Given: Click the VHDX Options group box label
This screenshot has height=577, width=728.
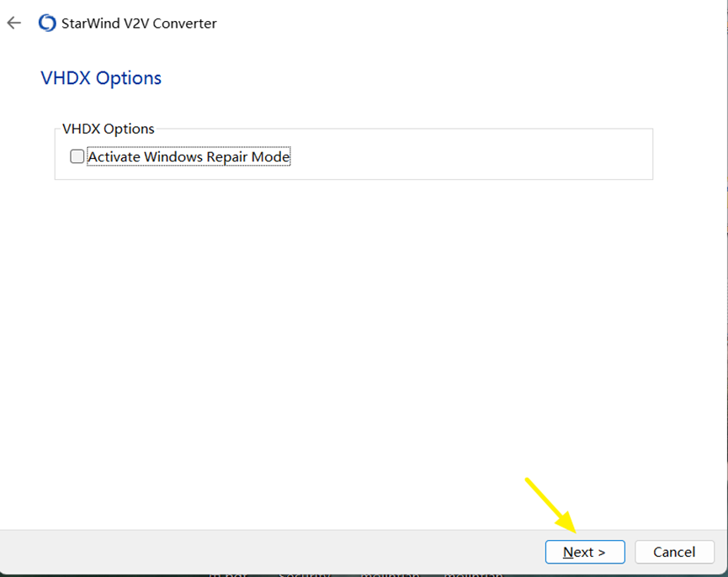Looking at the screenshot, I should [109, 129].
